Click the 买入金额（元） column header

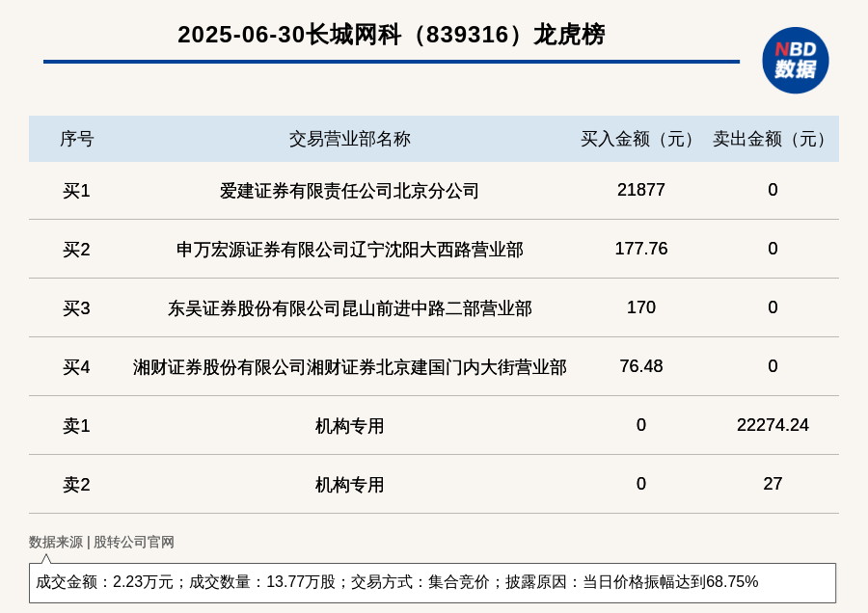pyautogui.click(x=641, y=139)
